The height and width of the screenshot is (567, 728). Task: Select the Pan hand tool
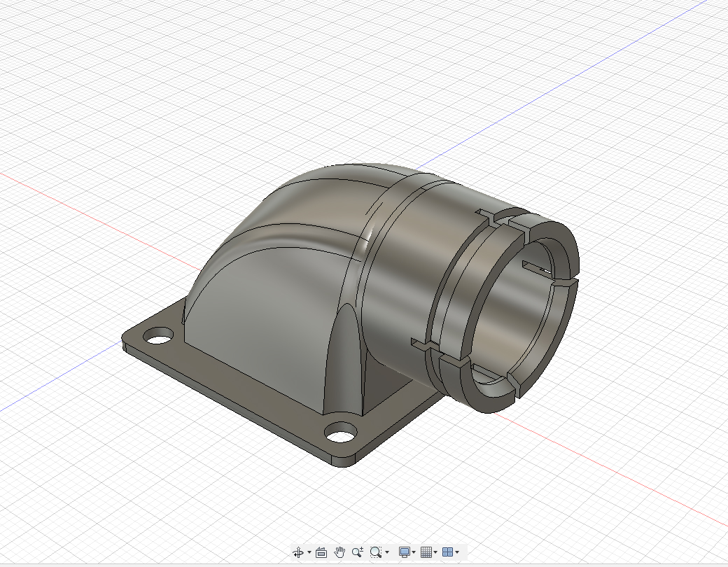point(340,552)
